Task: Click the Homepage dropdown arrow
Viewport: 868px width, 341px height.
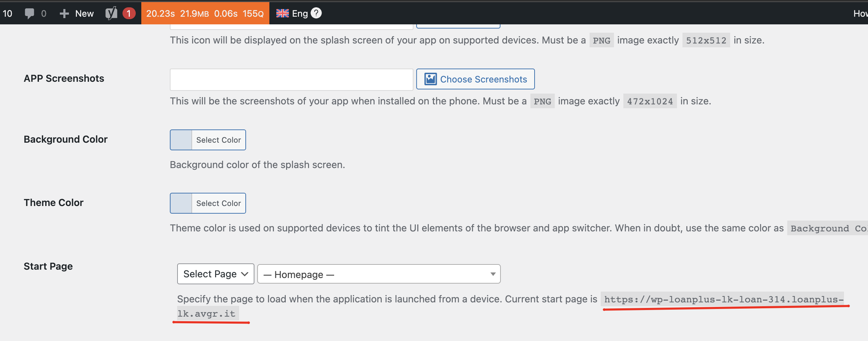Action: tap(493, 274)
